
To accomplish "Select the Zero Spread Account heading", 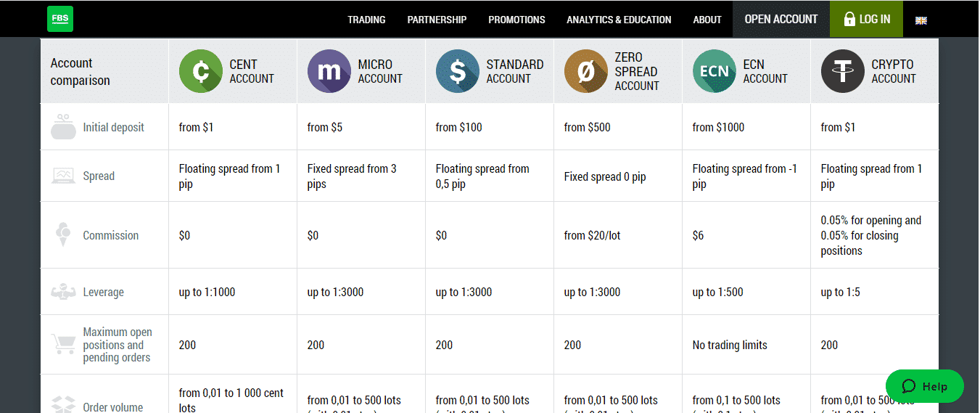I will tap(637, 71).
